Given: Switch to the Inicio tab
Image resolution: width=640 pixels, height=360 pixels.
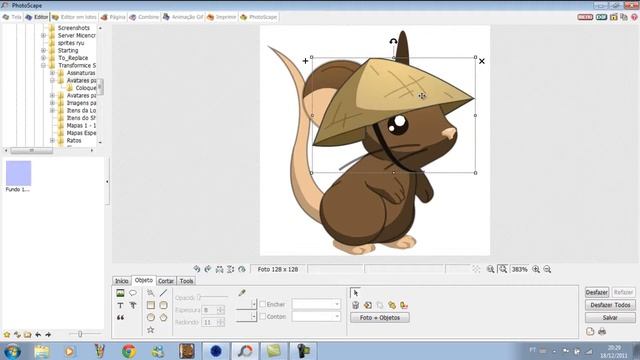Looking at the screenshot, I should click(122, 281).
